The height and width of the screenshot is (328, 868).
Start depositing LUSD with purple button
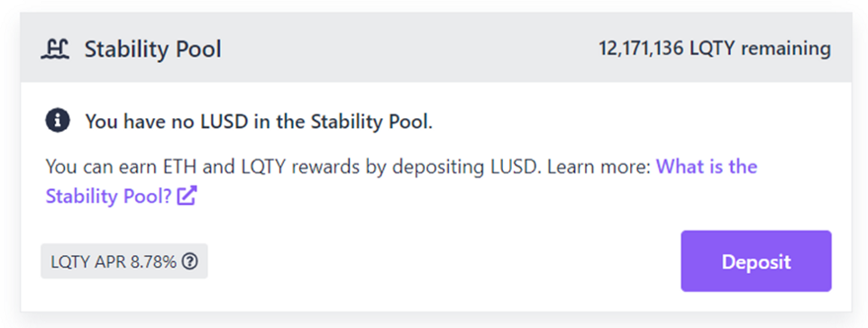(755, 261)
